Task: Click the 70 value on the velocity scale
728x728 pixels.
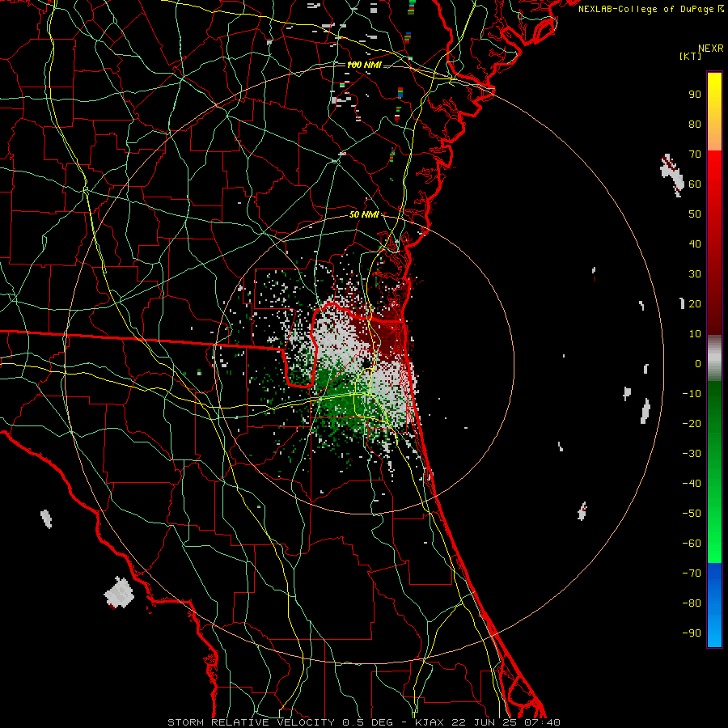Action: point(695,154)
